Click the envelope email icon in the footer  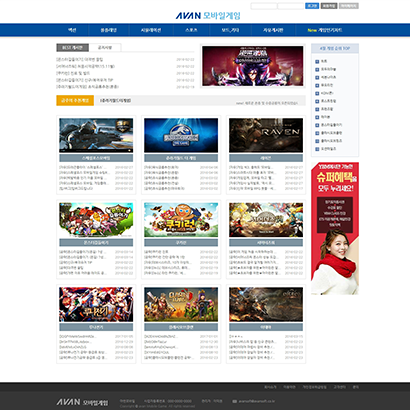[x=235, y=401]
